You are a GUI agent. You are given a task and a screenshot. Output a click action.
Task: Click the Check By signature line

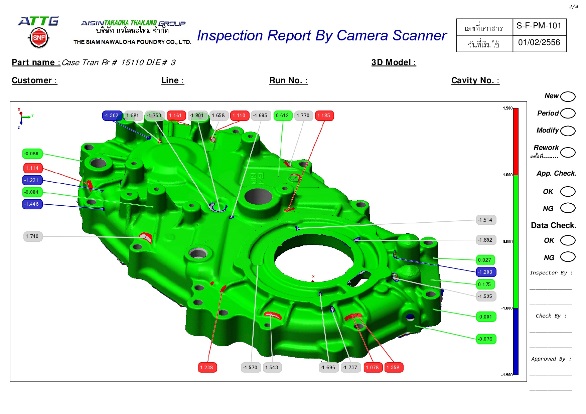pyautogui.click(x=550, y=332)
